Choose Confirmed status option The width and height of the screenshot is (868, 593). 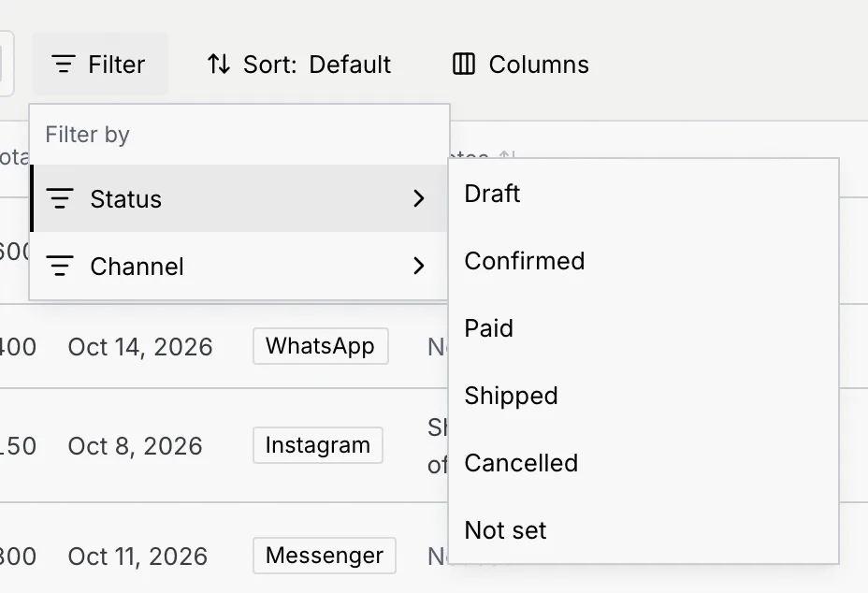(644, 261)
